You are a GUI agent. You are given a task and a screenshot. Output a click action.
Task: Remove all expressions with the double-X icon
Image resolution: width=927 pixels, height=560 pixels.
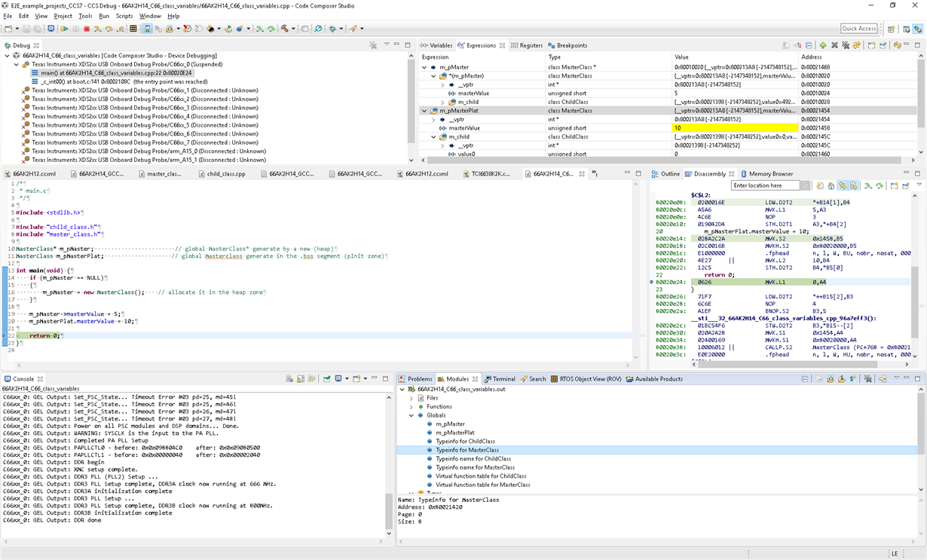(x=846, y=45)
